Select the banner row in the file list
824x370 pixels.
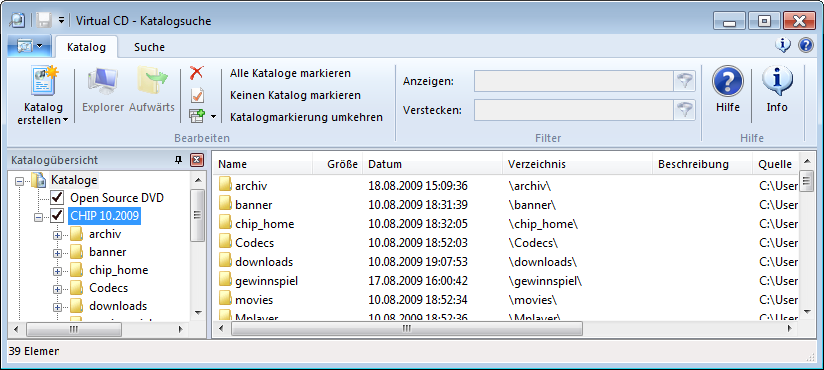click(x=506, y=204)
